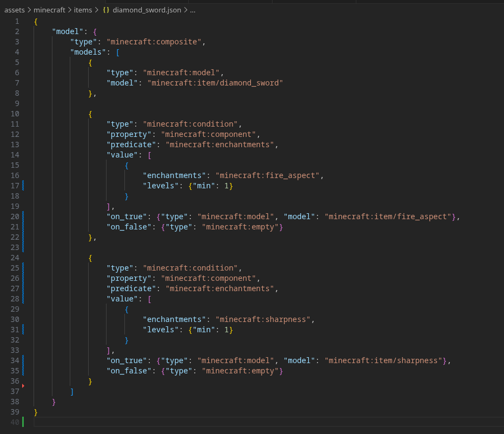This screenshot has width=504, height=434.
Task: Click the "minecraft:item/sharpness" model path
Action: [383, 360]
